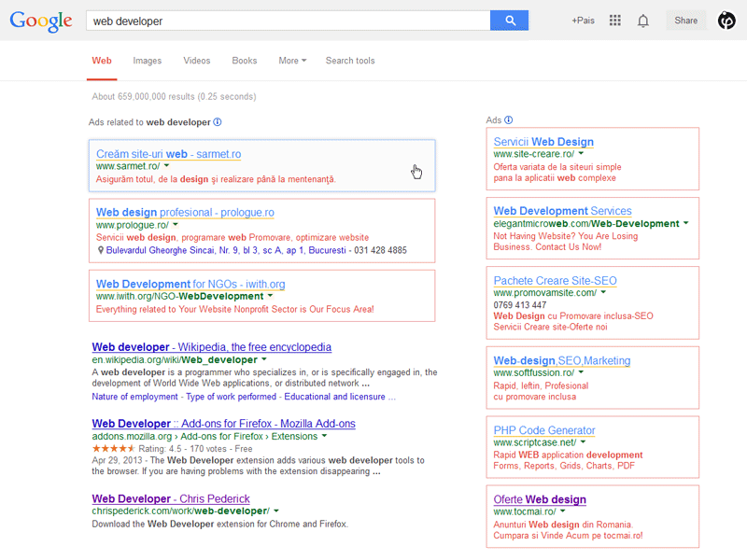The width and height of the screenshot is (747, 560).
Task: Click 'Rating: 4.5 - 170 votes - Free' text
Action: point(195,449)
